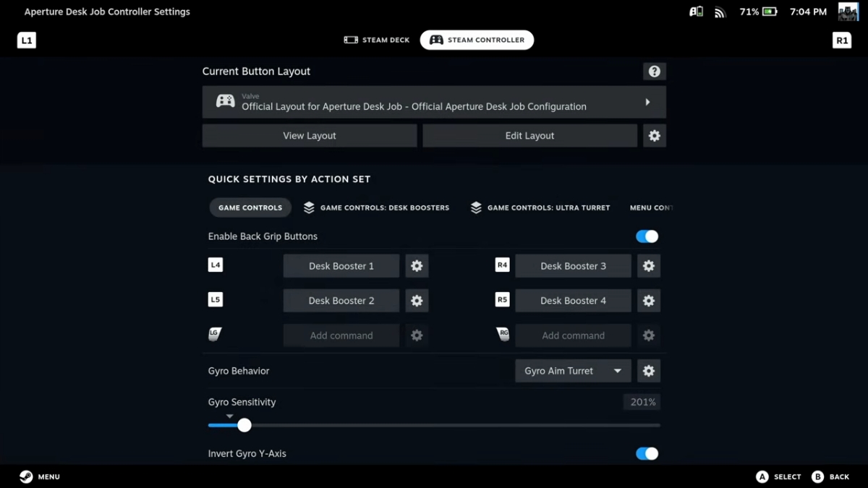
Task: Open the help question mark icon
Action: click(x=654, y=72)
